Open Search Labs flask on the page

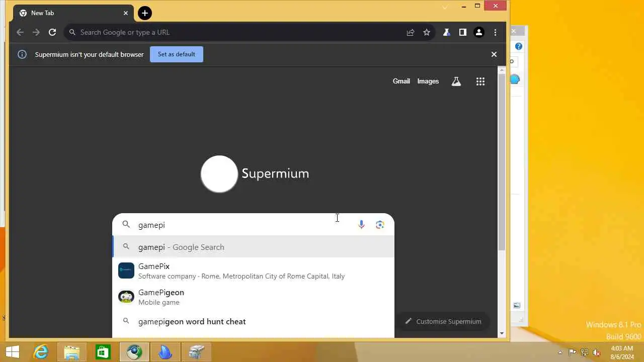(x=456, y=81)
